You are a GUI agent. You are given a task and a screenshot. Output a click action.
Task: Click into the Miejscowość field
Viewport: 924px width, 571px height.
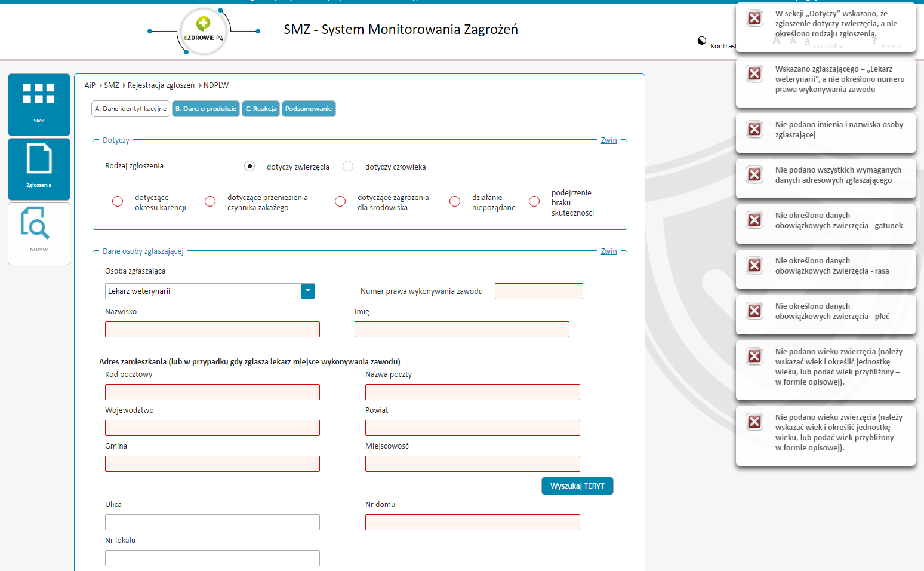473,463
